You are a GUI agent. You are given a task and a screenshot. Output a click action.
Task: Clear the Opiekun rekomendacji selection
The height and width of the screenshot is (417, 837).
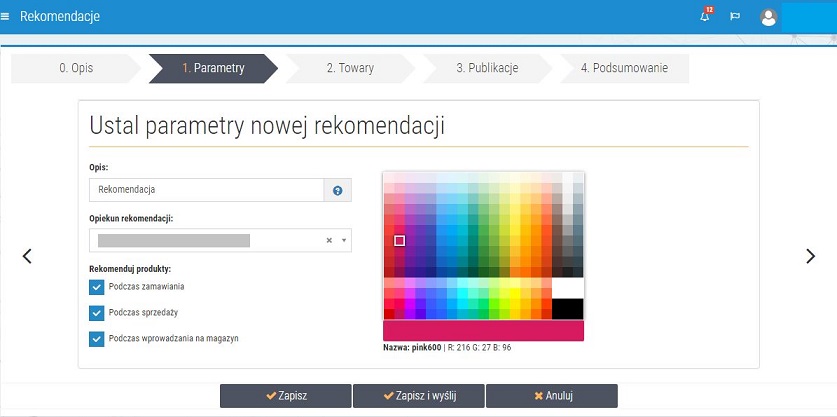tap(329, 240)
